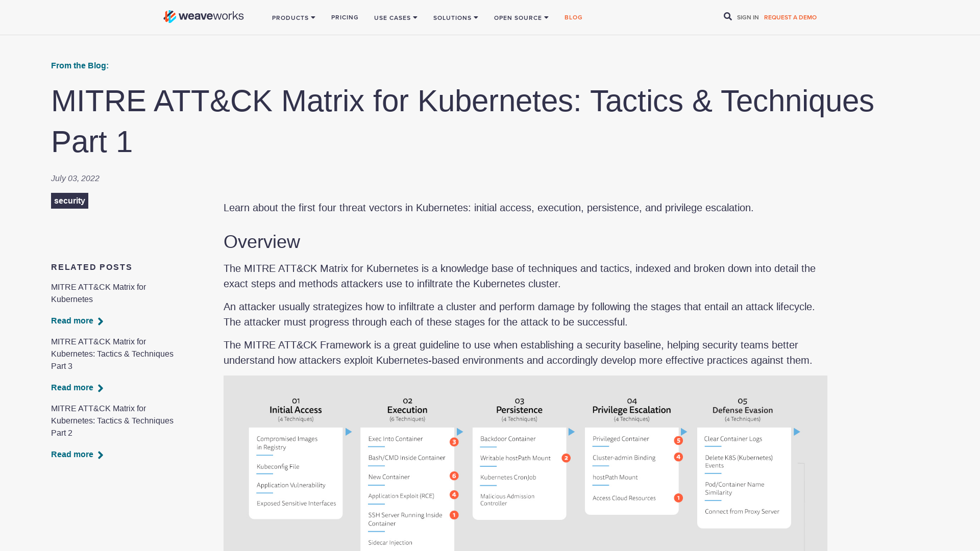The height and width of the screenshot is (551, 980).
Task: Click the orange badge next to Access Cloud Resources
Action: click(x=678, y=497)
